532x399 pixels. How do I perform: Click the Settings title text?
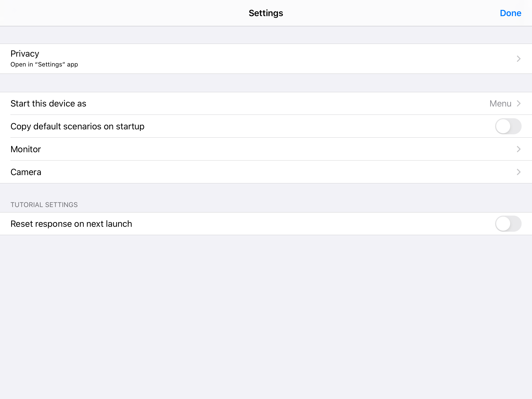pos(266,13)
